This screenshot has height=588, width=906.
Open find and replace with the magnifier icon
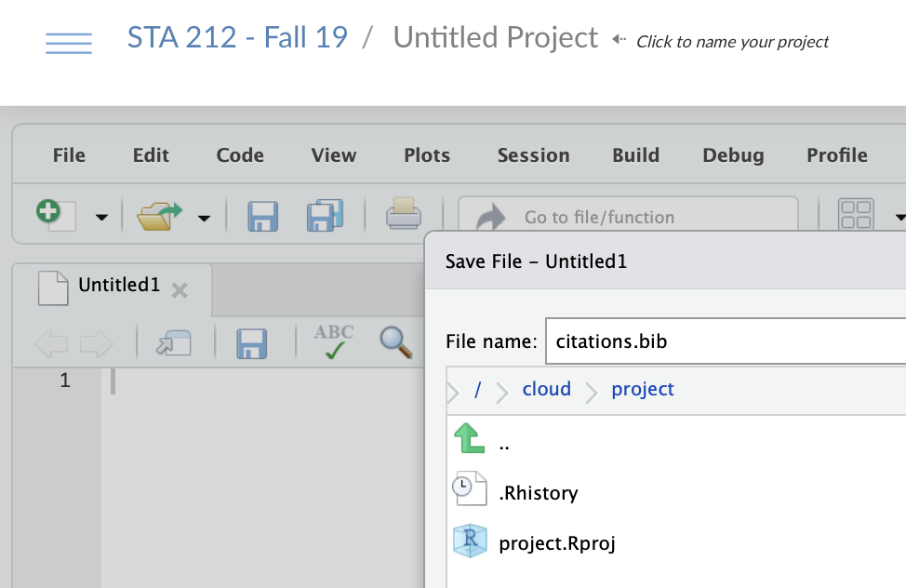tap(396, 342)
